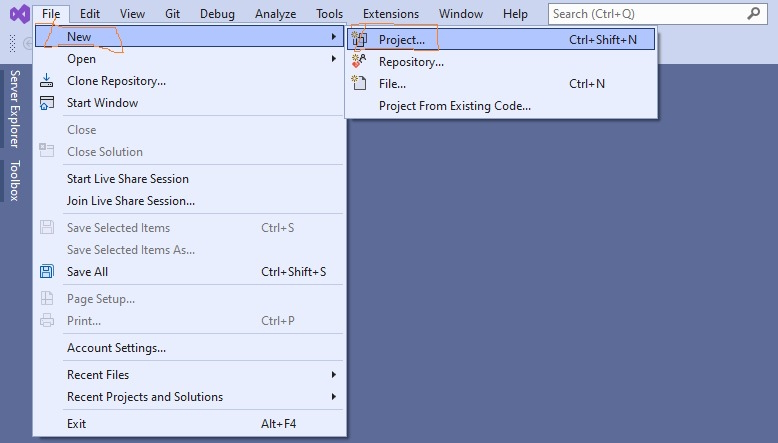Select Save Selected Items As...

[x=189, y=250]
